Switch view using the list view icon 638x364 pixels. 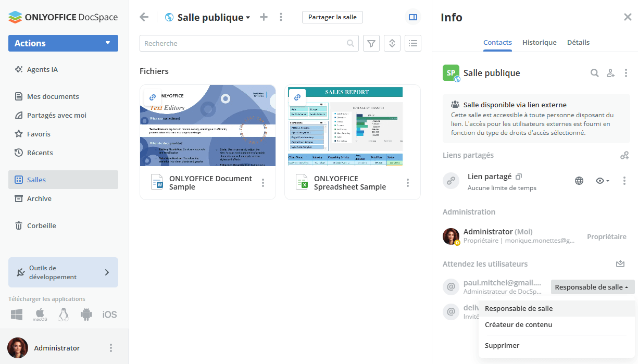coord(413,44)
